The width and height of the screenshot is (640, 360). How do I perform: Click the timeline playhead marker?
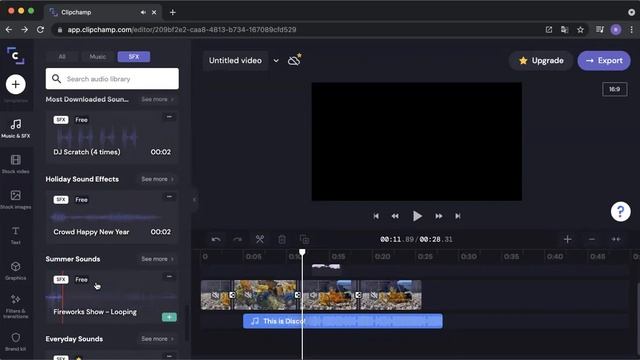[x=302, y=252]
